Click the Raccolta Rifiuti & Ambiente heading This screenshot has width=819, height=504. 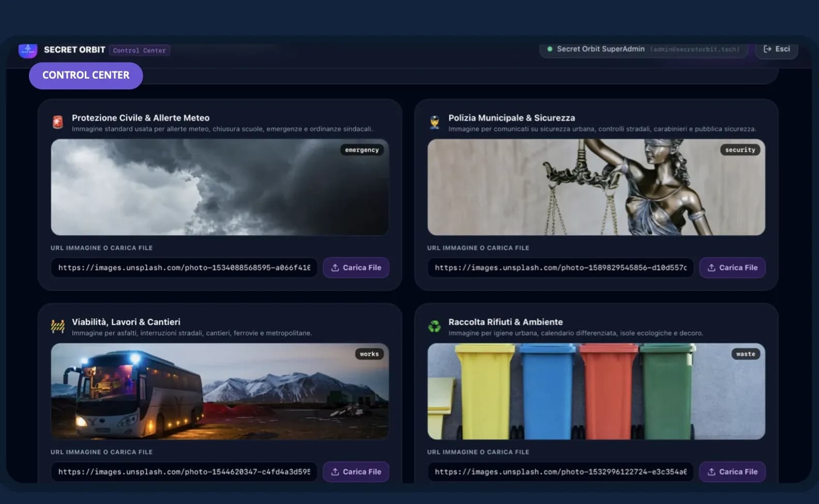[506, 322]
